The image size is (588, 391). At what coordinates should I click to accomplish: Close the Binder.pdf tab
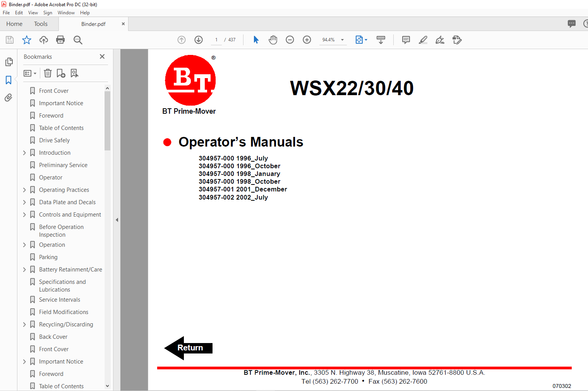[123, 24]
